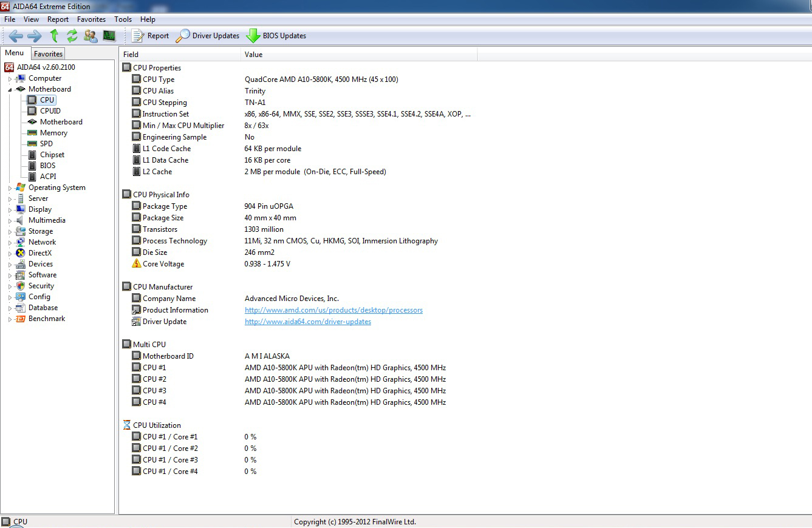Open the aida64.com driver-updates link
The height and width of the screenshot is (528, 812).
(x=308, y=322)
